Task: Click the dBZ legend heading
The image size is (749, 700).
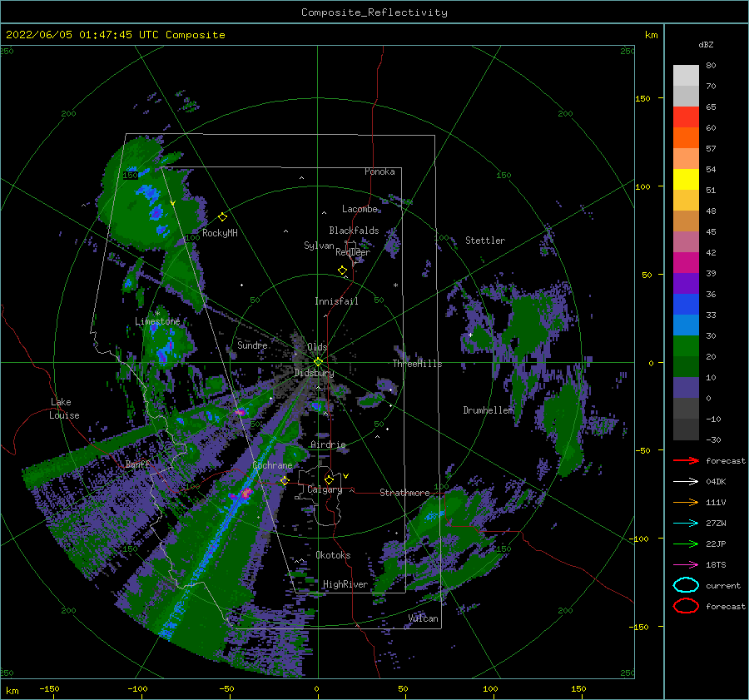Action: pyautogui.click(x=706, y=45)
